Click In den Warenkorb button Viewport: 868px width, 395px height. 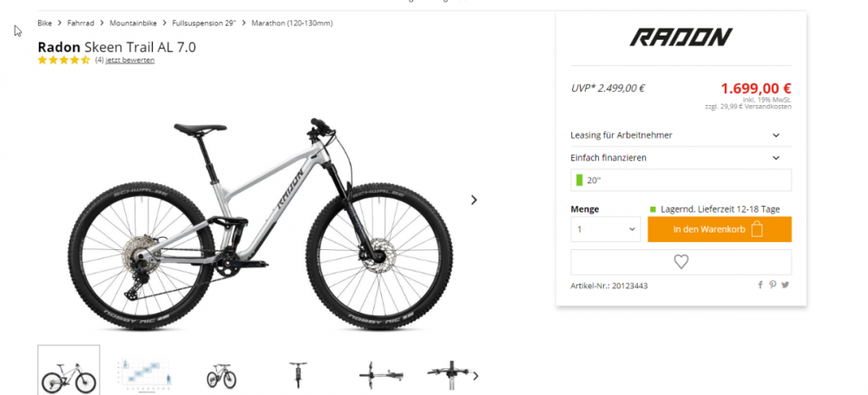click(720, 229)
